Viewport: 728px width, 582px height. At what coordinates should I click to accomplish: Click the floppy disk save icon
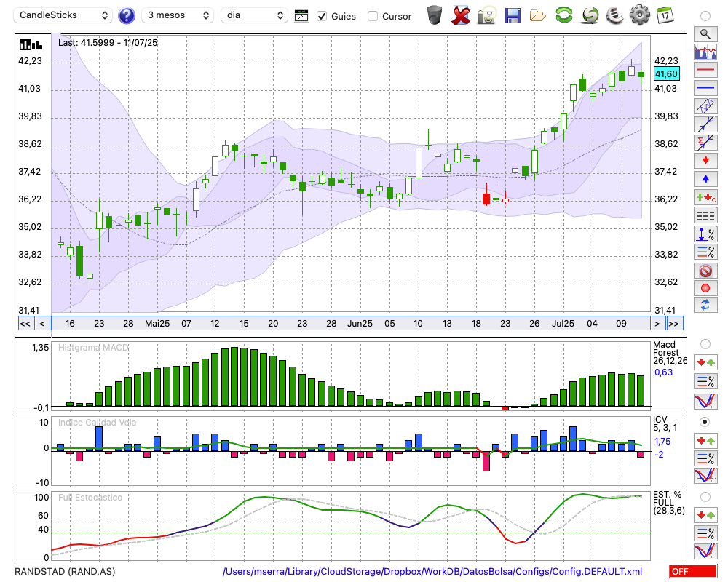tap(513, 15)
